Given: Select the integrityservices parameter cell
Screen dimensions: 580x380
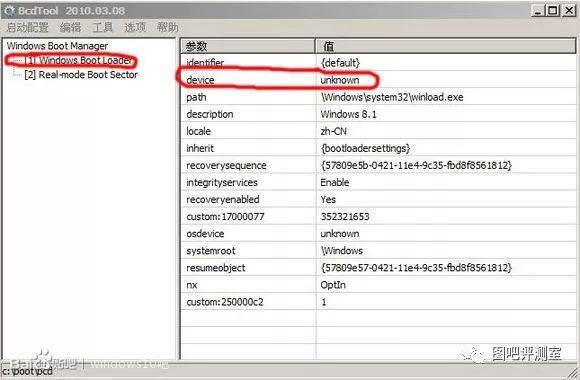Looking at the screenshot, I should [x=249, y=182].
